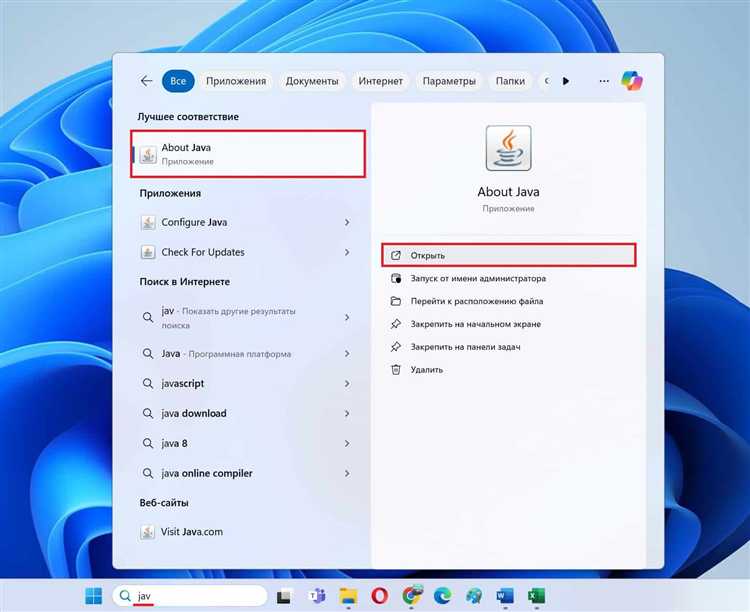Click the Java icon in best match
This screenshot has width=750, height=612.
[148, 154]
